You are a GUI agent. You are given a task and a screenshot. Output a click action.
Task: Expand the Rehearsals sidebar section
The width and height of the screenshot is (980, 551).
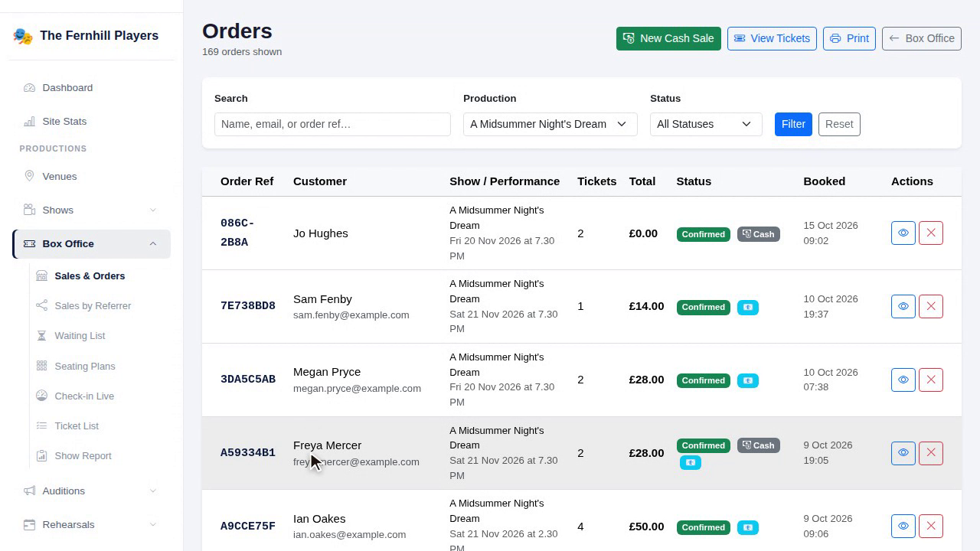tap(91, 524)
